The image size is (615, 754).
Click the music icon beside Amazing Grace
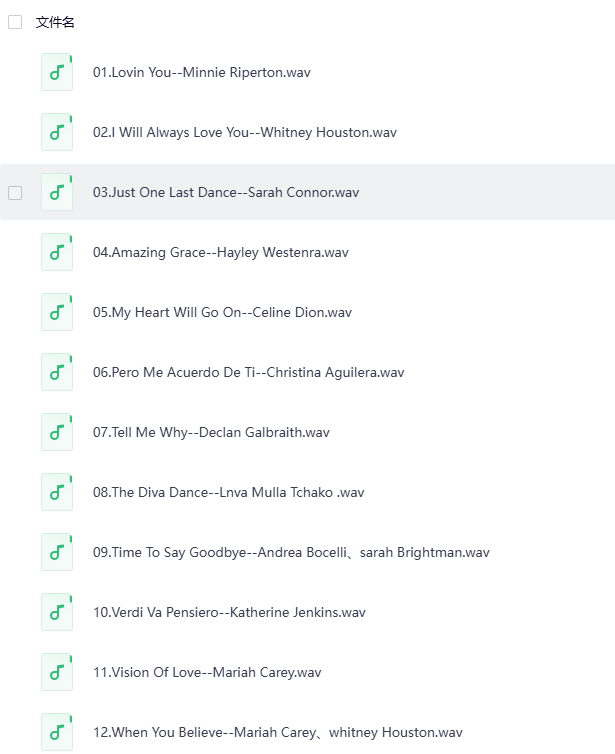pyautogui.click(x=57, y=252)
